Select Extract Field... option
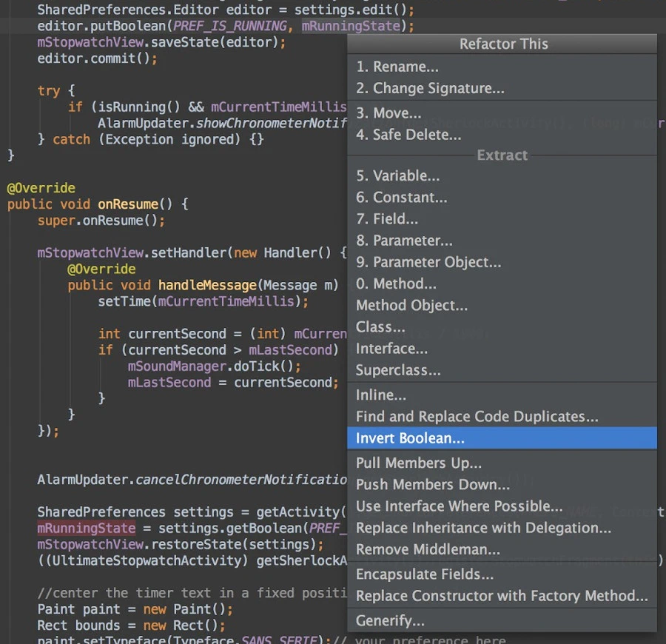666x644 pixels. click(x=502, y=219)
